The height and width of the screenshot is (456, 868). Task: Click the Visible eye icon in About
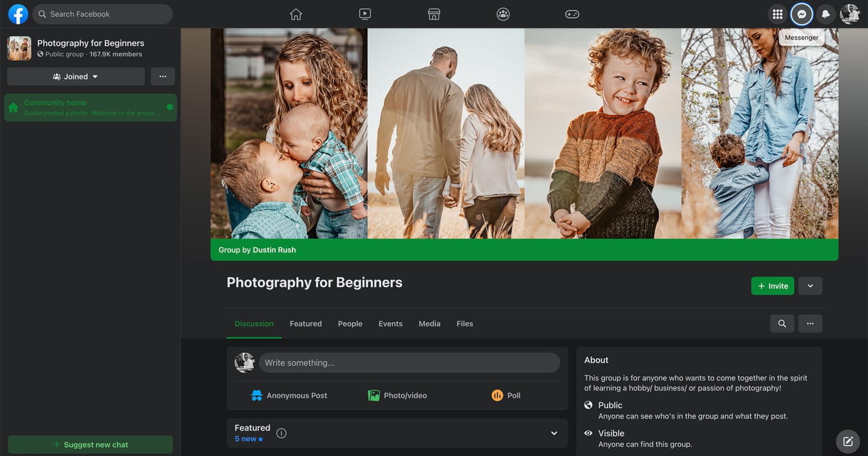point(588,433)
